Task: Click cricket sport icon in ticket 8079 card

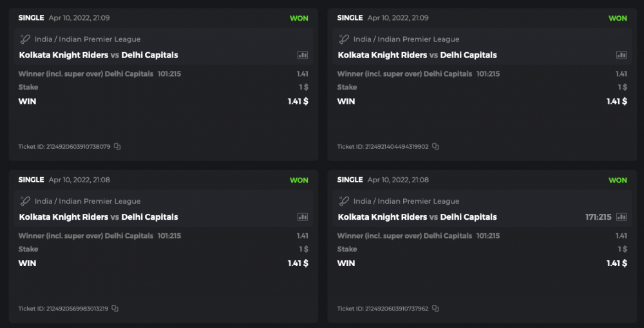Action: click(x=25, y=39)
